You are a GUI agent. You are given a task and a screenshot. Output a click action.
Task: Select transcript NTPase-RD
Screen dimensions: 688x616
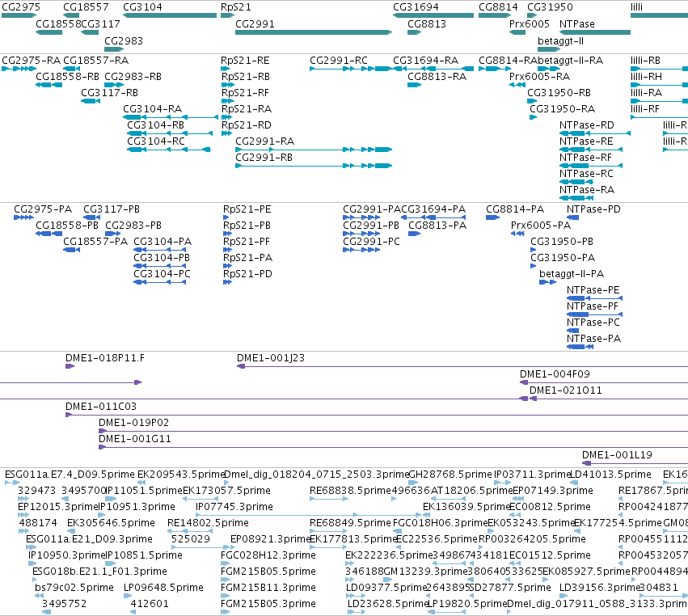tap(595, 133)
